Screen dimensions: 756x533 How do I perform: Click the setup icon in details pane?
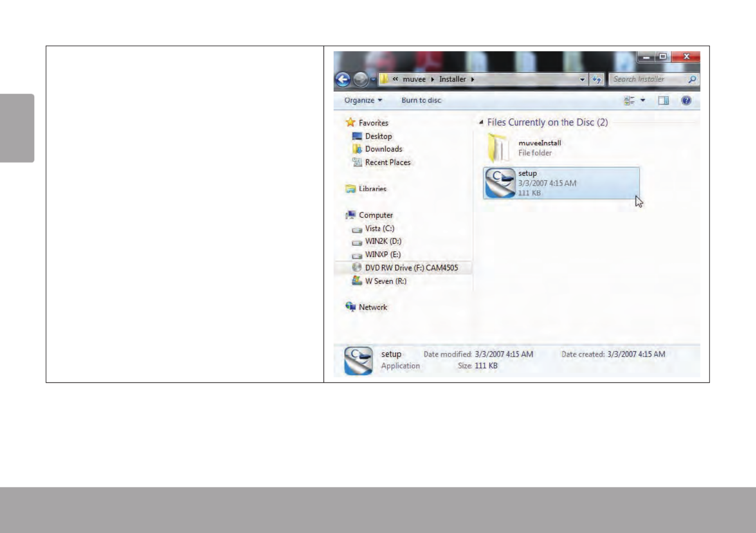click(x=358, y=361)
